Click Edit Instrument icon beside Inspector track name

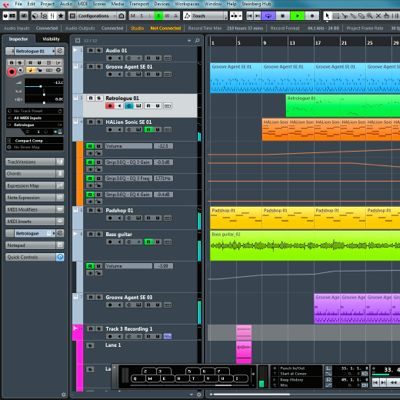pos(60,51)
